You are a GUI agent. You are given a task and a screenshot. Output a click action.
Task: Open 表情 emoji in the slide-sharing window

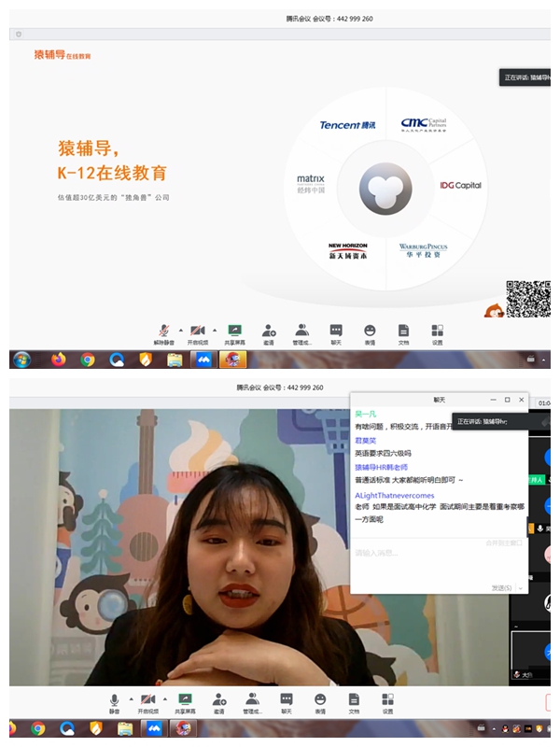[370, 334]
